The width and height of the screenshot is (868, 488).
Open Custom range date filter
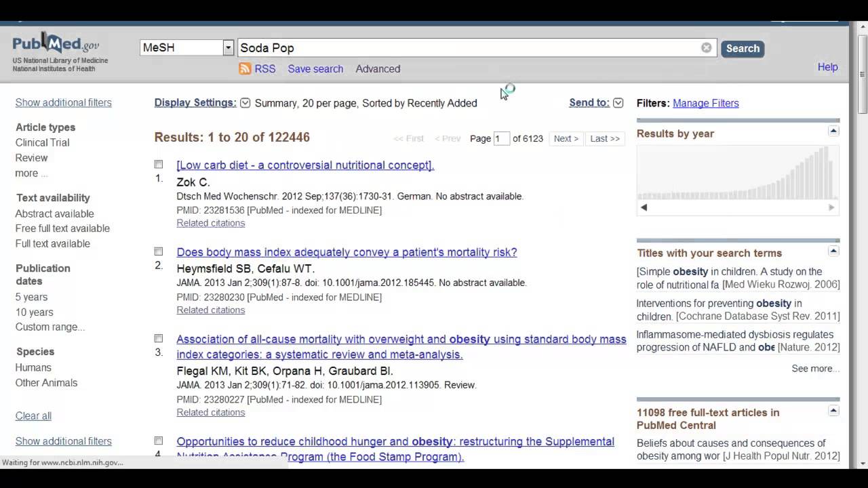coord(50,327)
